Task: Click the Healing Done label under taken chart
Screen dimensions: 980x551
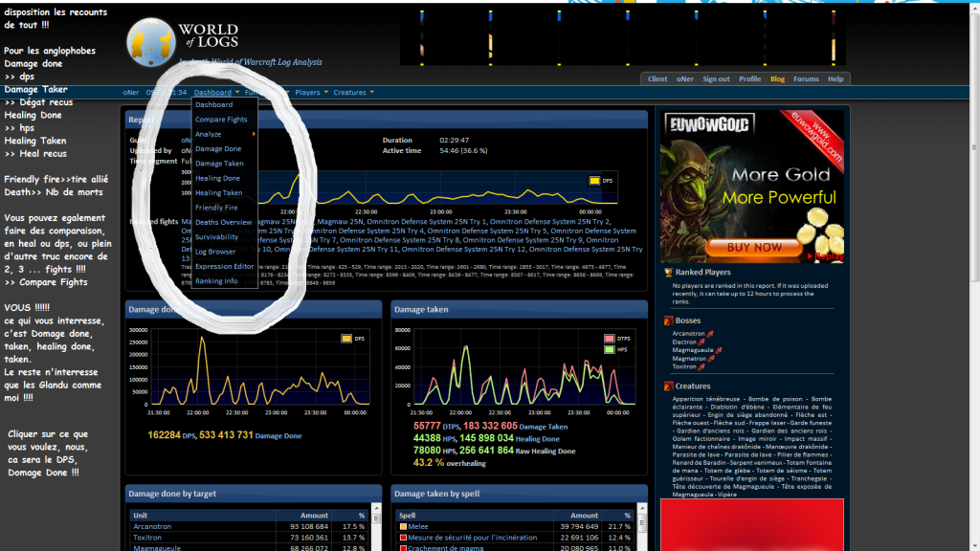Action: tap(538, 439)
